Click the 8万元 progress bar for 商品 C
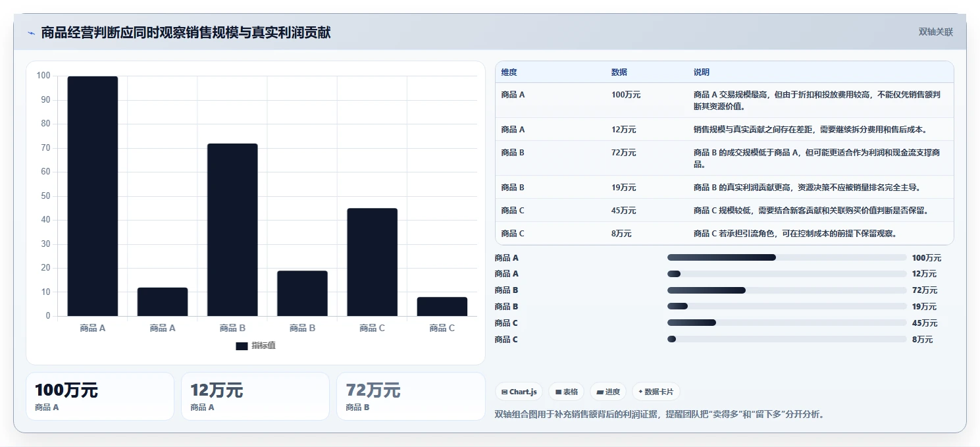The width and height of the screenshot is (980, 447). 787,340
